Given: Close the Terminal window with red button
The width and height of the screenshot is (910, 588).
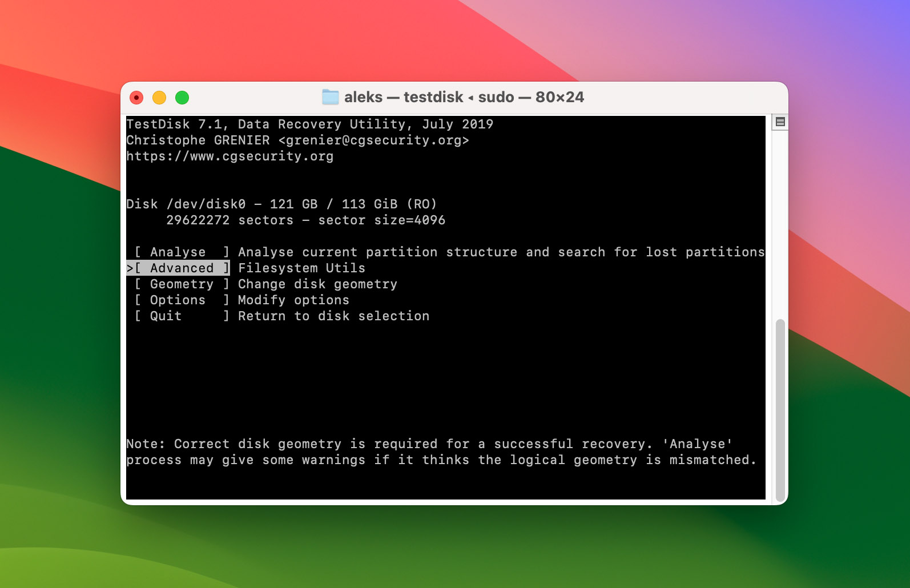Looking at the screenshot, I should pyautogui.click(x=136, y=98).
